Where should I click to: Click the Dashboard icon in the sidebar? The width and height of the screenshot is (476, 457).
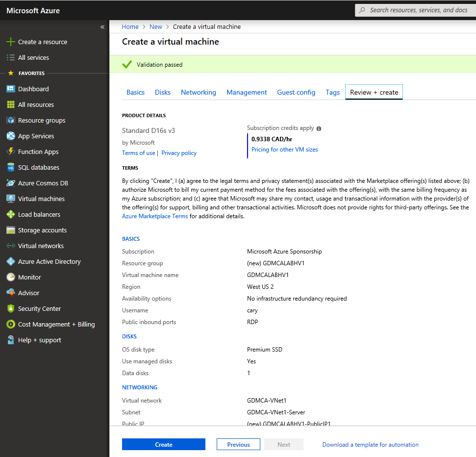11,89
